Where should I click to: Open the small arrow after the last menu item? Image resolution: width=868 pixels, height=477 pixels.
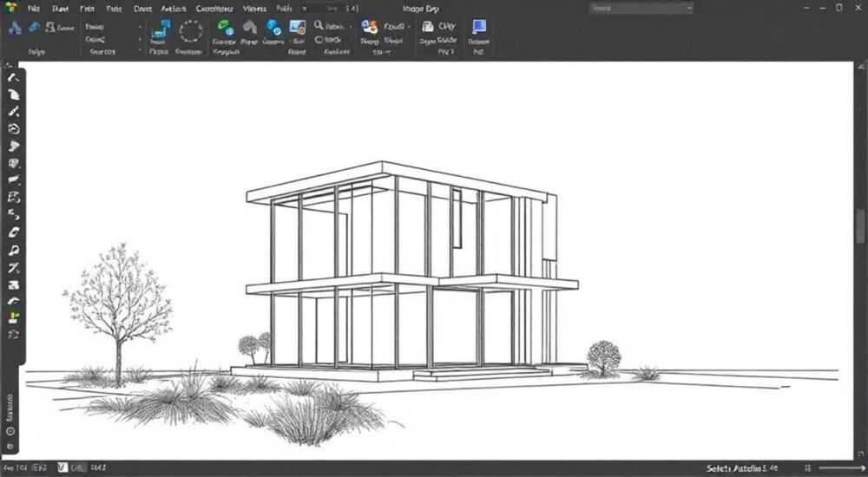[304, 9]
